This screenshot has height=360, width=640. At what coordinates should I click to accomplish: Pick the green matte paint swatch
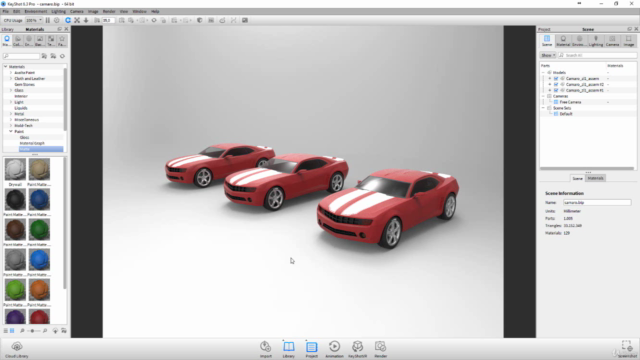39,230
